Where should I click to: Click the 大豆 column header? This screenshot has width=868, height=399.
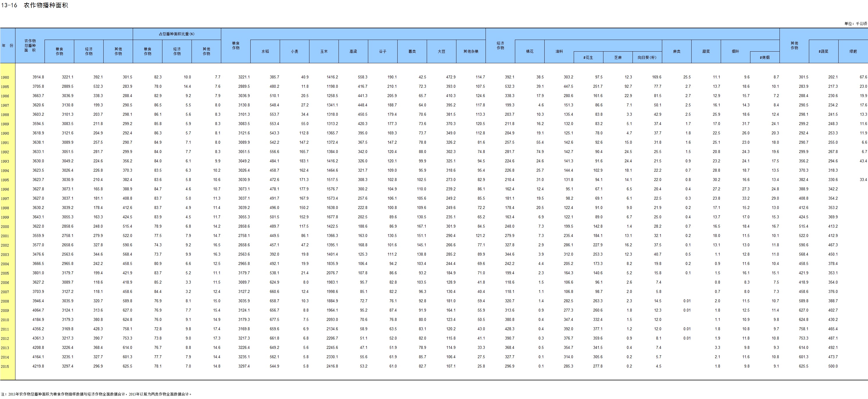point(441,51)
